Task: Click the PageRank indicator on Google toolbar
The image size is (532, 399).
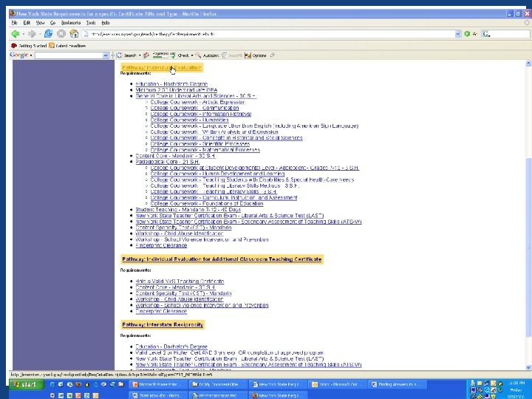Action: [x=160, y=55]
